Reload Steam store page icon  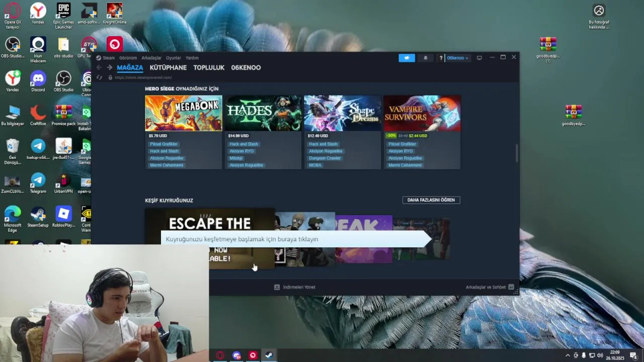99,77
